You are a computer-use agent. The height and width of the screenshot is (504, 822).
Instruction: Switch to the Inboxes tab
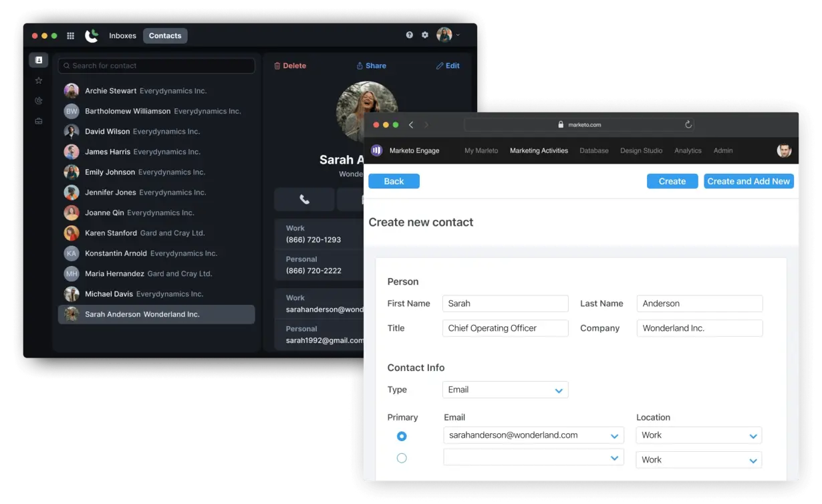tap(122, 35)
